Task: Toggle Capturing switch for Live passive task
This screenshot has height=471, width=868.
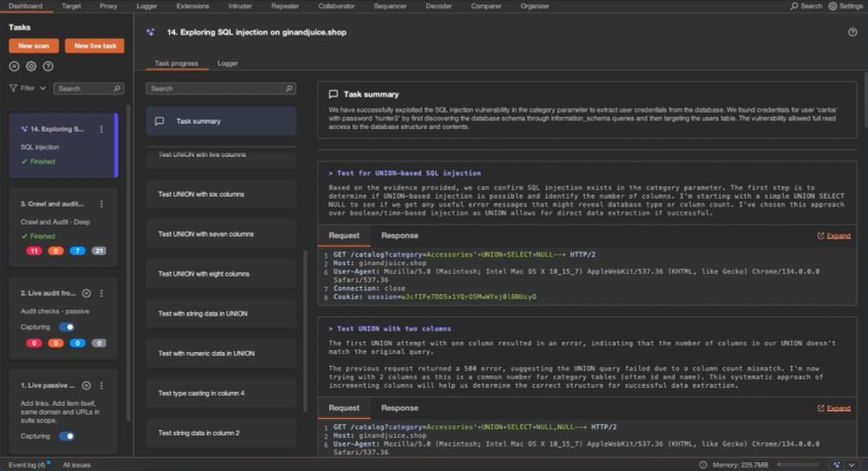Action: point(67,436)
